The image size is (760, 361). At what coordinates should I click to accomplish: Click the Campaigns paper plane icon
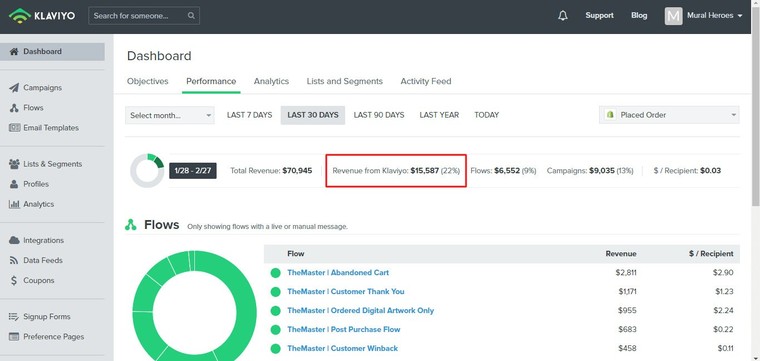point(14,88)
